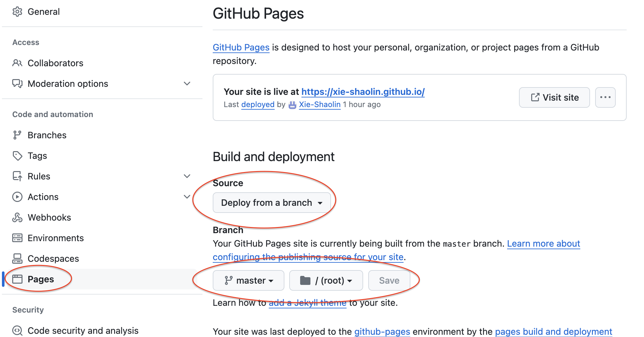Image resolution: width=644 pixels, height=337 pixels.
Task: Click the Xie-Shaolin avatar icon
Action: point(292,105)
